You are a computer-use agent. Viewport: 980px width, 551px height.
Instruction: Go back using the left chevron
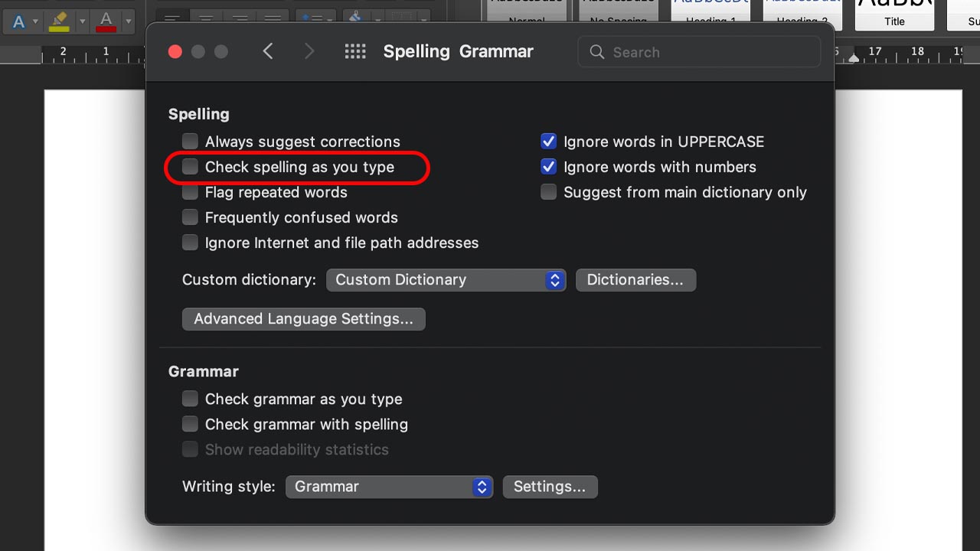268,51
